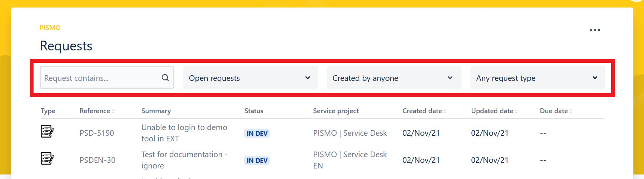644x179 pixels.
Task: Click created date 02/Nov/21 for PSD-5190
Action: (x=421, y=133)
